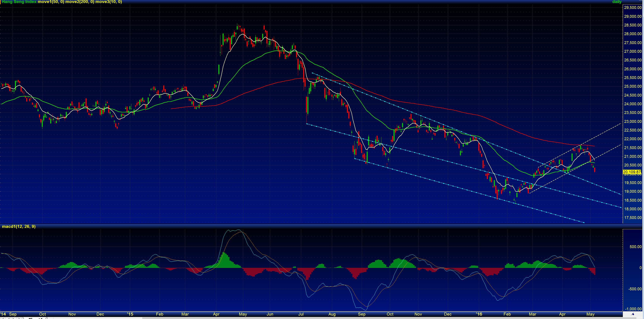Click the next-sheet navigation arrow

point(14,318)
